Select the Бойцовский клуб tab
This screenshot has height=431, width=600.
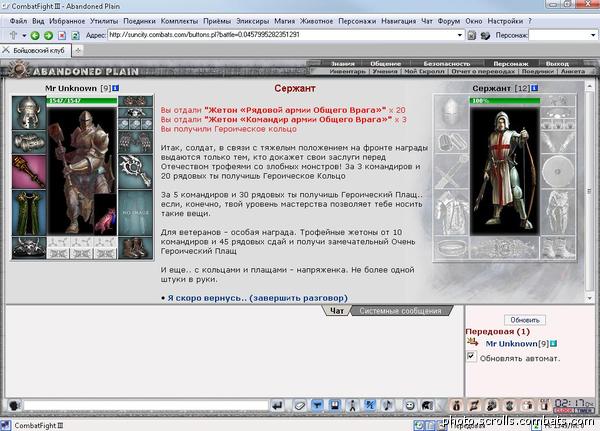click(36, 50)
